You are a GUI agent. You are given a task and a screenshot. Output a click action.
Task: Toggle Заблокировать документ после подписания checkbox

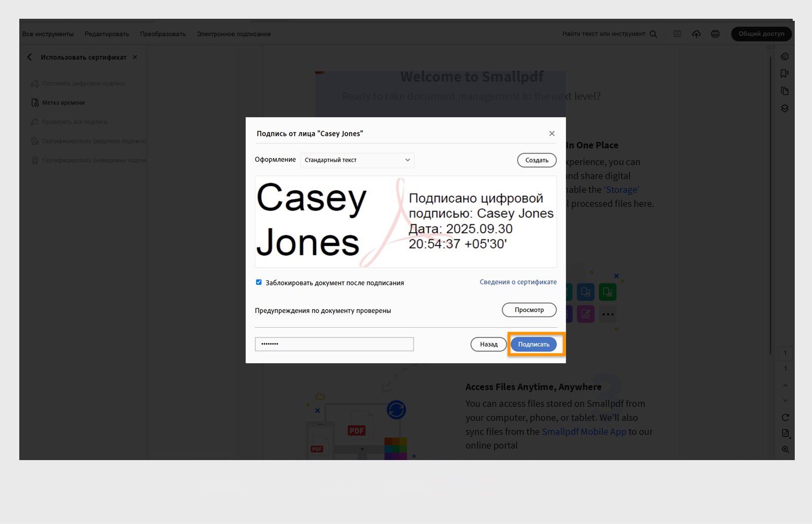pyautogui.click(x=259, y=283)
